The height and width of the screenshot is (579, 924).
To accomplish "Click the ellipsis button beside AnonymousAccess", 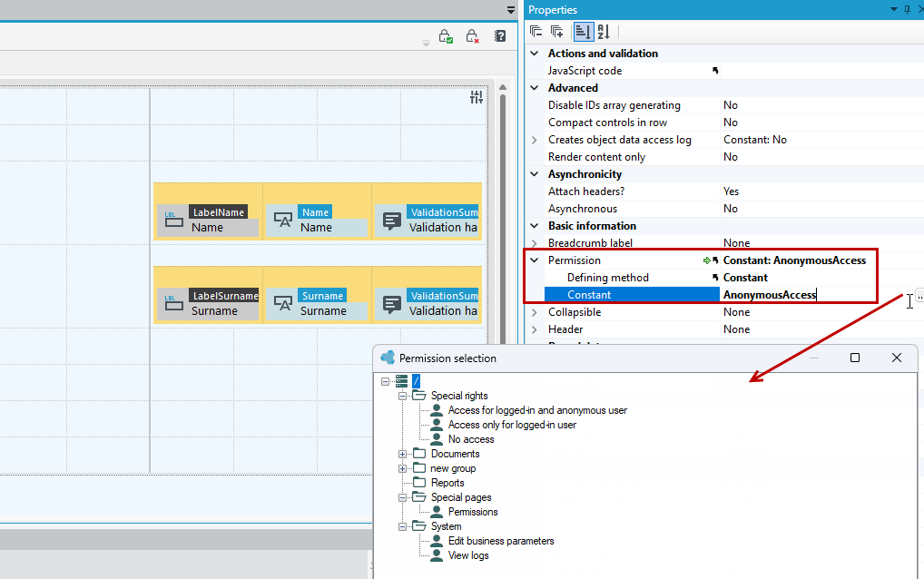I will coord(919,298).
